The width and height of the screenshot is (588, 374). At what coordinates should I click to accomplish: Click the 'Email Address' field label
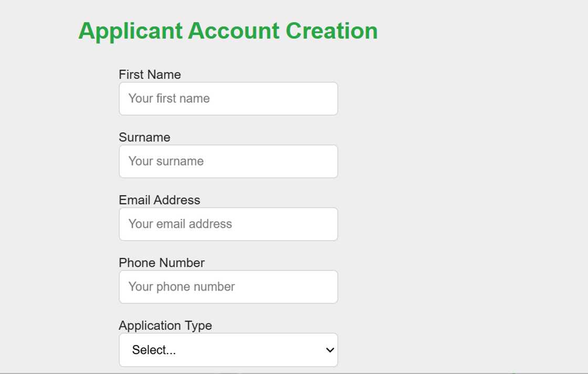160,200
